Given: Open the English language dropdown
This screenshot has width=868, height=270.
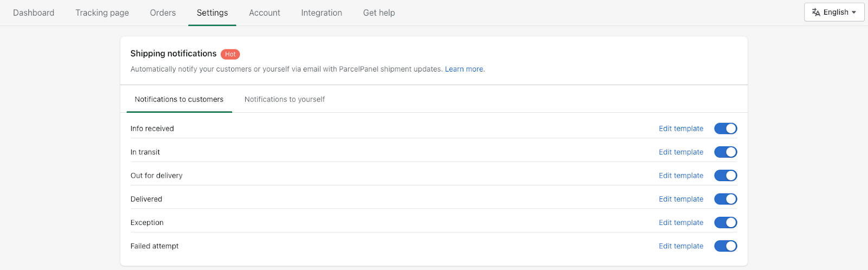Looking at the screenshot, I should click(x=834, y=12).
